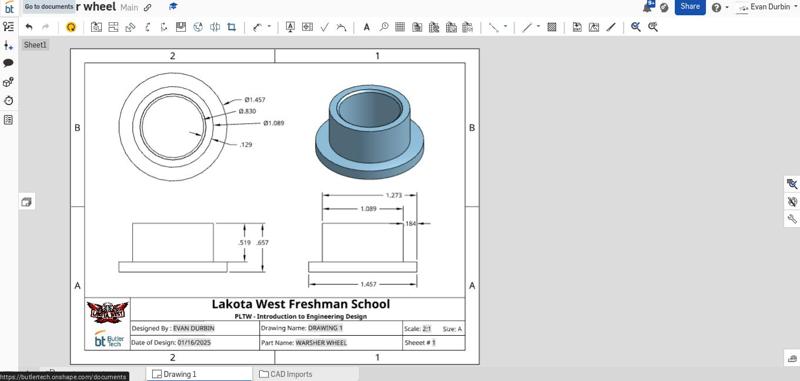This screenshot has height=381, width=800.
Task: Open the Comments panel speech bubble
Action: click(8, 63)
